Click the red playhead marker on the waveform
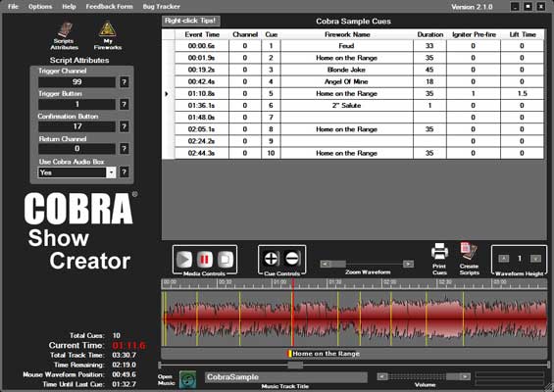This screenshot has width=554, height=392. click(x=292, y=313)
